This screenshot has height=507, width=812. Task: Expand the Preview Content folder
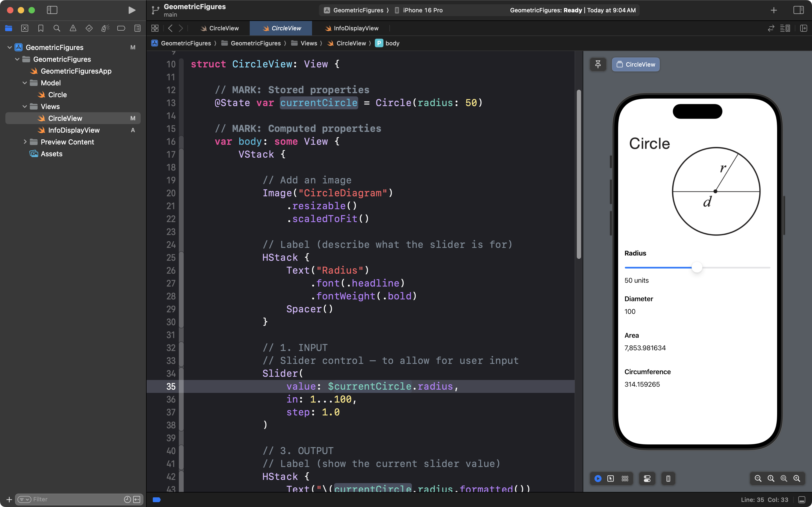click(25, 142)
